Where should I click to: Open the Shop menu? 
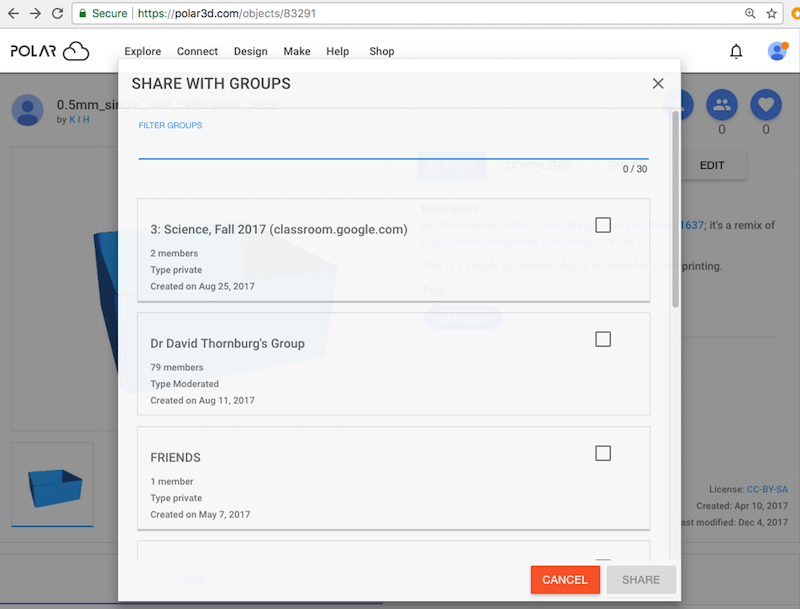click(x=382, y=52)
